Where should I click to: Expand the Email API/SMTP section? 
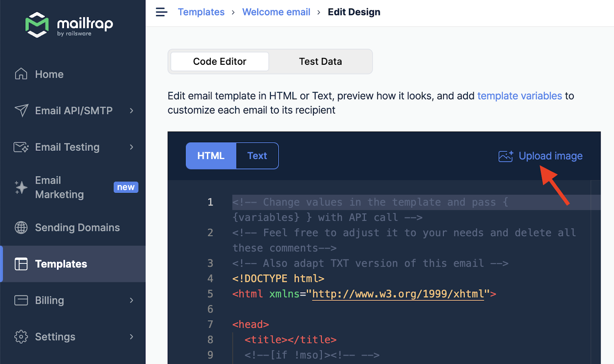pyautogui.click(x=132, y=110)
